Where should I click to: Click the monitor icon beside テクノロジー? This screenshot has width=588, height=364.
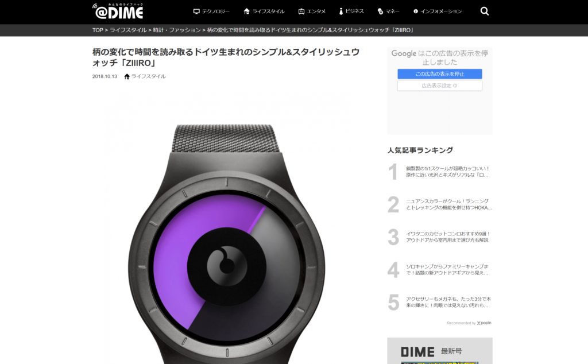coord(196,11)
